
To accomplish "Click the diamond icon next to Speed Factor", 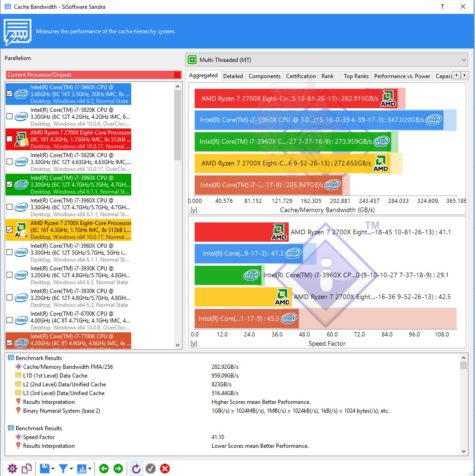I will pyautogui.click(x=18, y=437).
